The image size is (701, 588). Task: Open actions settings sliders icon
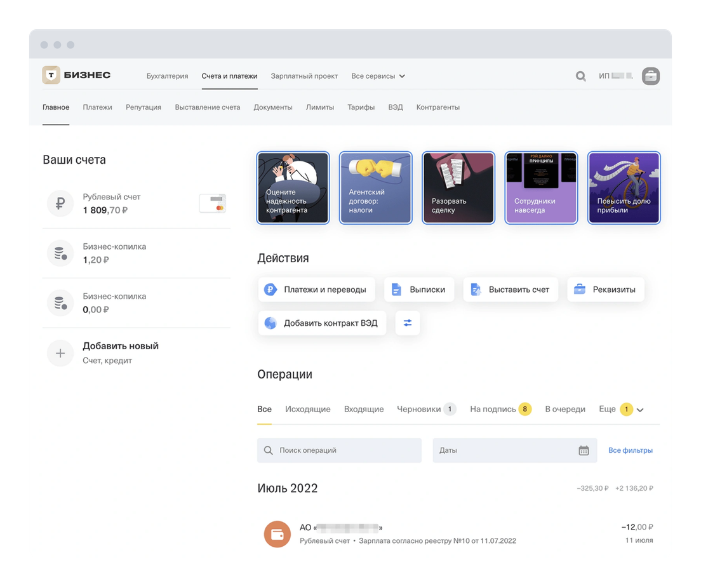(408, 323)
